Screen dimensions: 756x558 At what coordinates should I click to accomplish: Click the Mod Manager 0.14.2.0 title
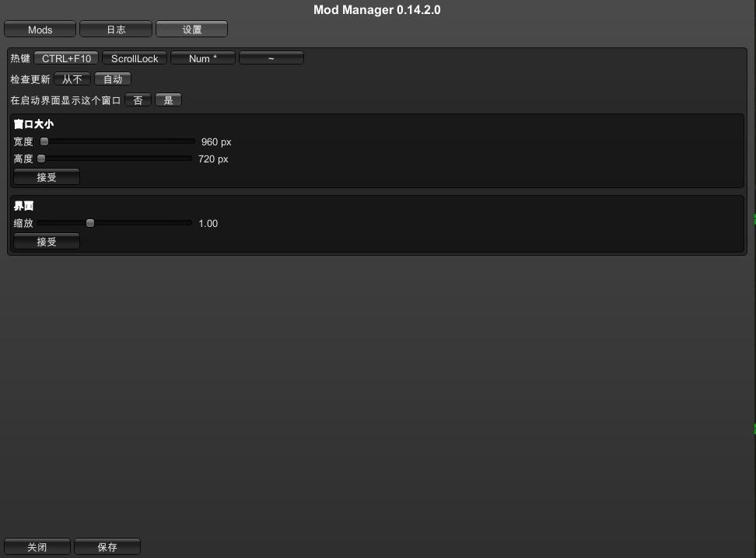coord(377,10)
